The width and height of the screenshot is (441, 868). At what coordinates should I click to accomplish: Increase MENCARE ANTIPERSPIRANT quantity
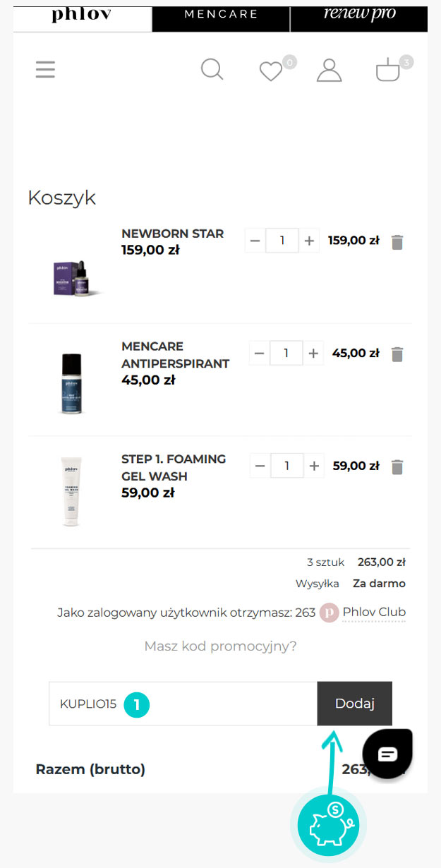coord(314,353)
